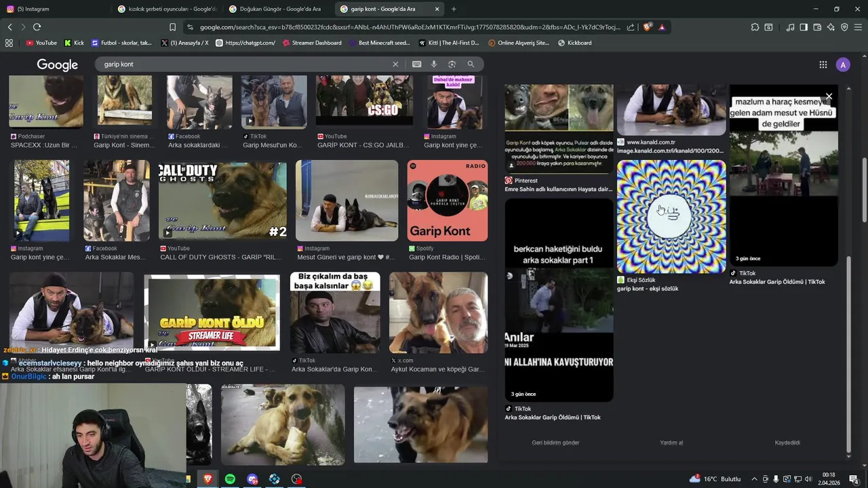
Task: Clear search text with X icon
Action: click(x=395, y=64)
